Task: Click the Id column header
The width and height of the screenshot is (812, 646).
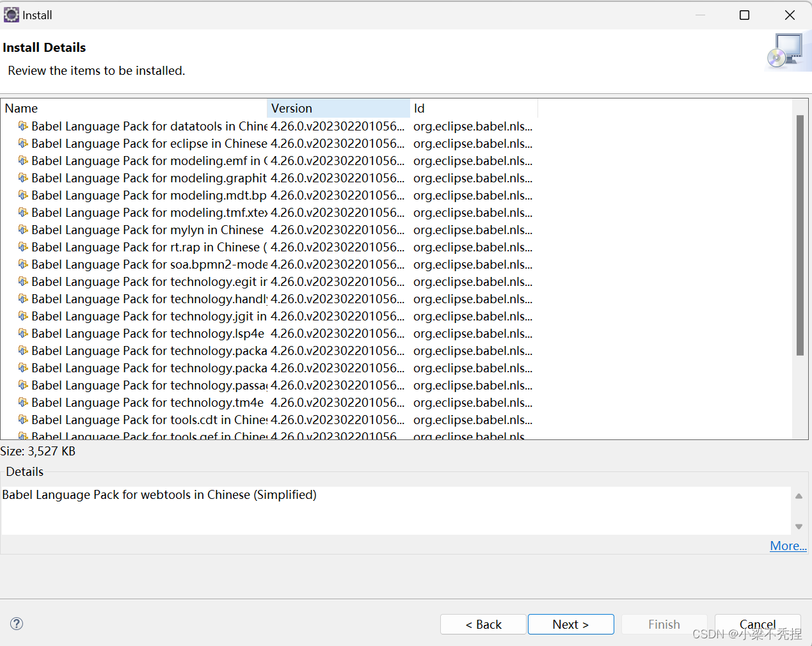Action: point(474,108)
